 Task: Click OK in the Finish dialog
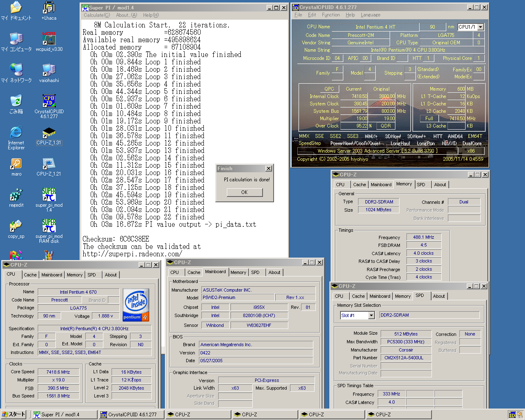tap(244, 192)
